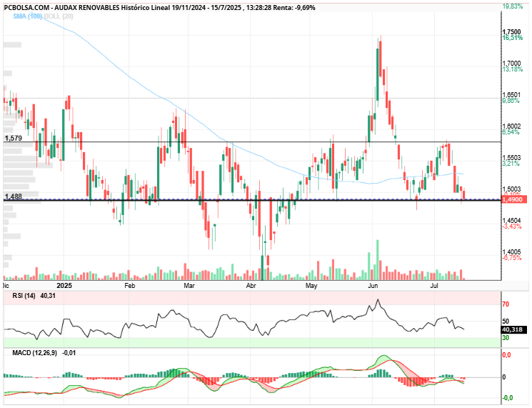Click the -6,75% percentage label
532x408 pixels.
pyautogui.click(x=512, y=258)
